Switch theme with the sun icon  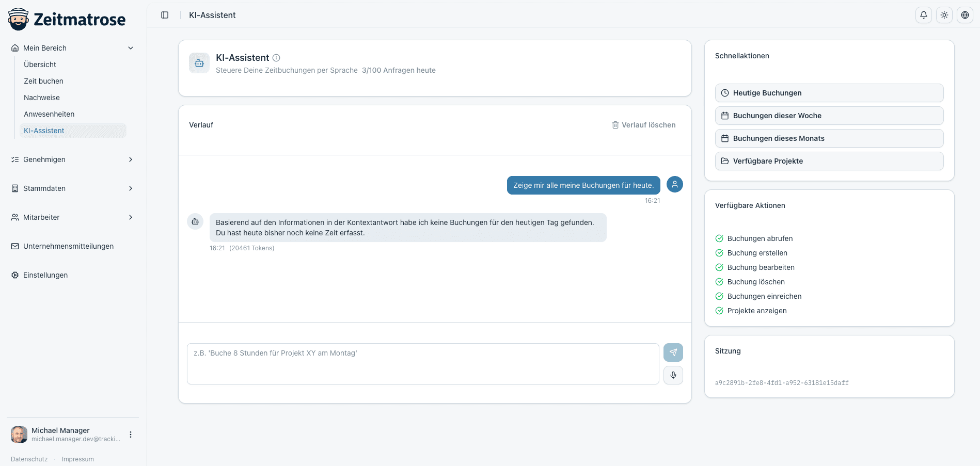(944, 15)
